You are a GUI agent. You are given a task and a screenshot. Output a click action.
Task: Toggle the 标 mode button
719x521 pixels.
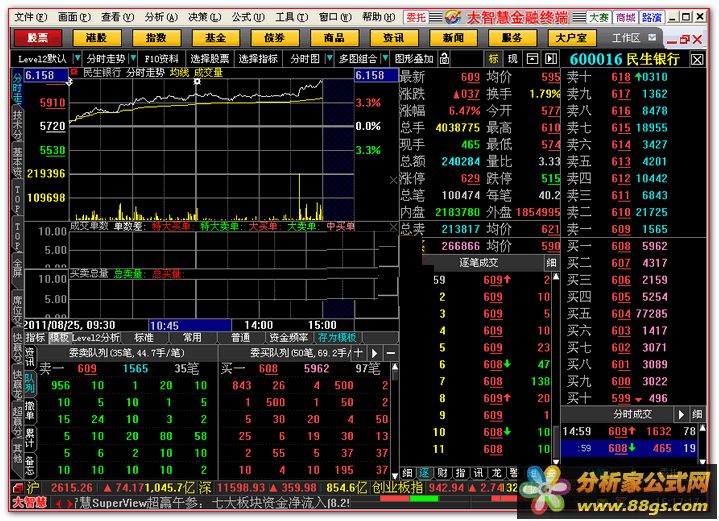coord(493,59)
